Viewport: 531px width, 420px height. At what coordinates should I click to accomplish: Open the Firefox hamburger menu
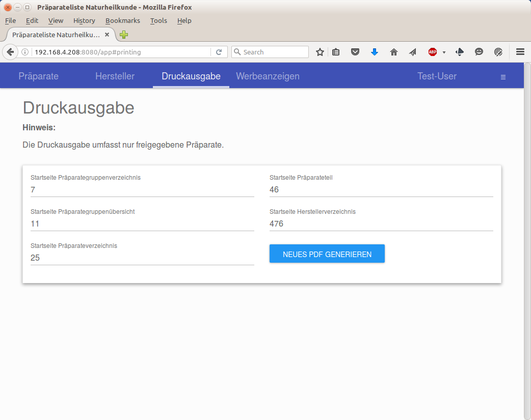tap(520, 52)
